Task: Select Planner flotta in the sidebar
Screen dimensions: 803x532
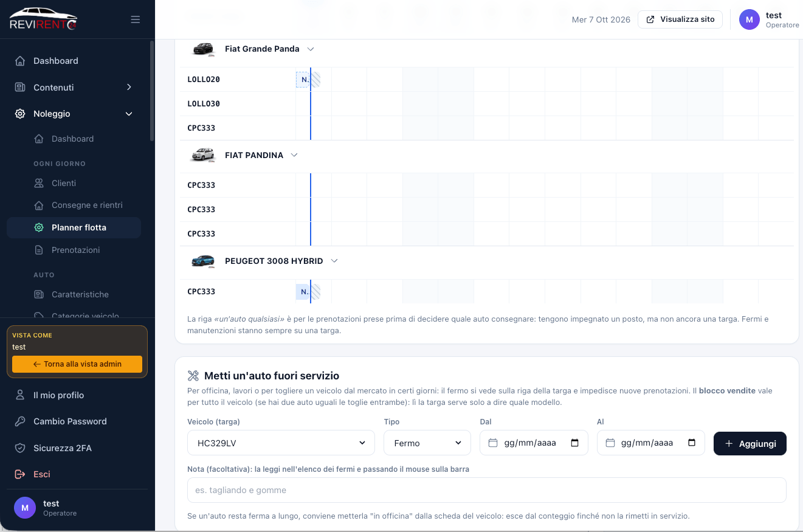Action: coord(74,227)
